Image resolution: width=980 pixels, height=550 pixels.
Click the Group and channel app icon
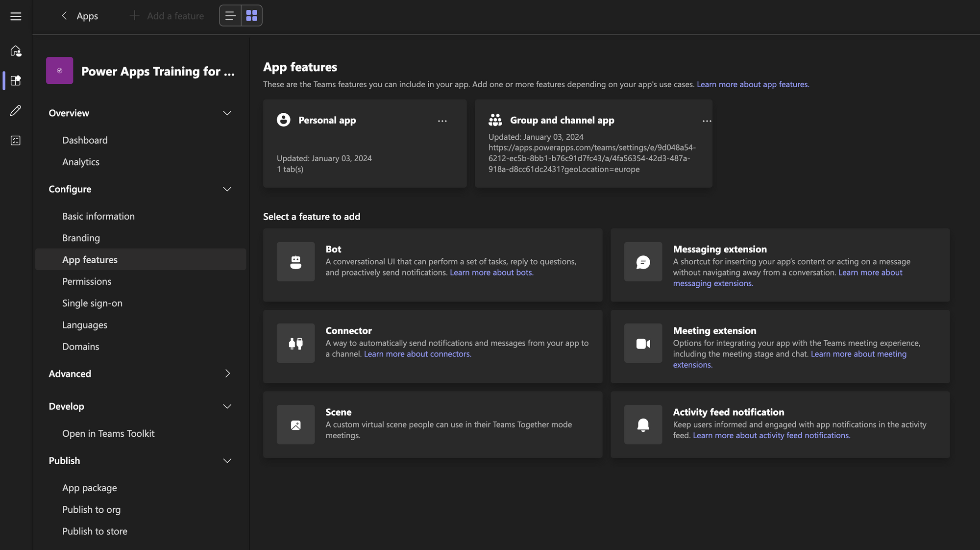pos(494,121)
